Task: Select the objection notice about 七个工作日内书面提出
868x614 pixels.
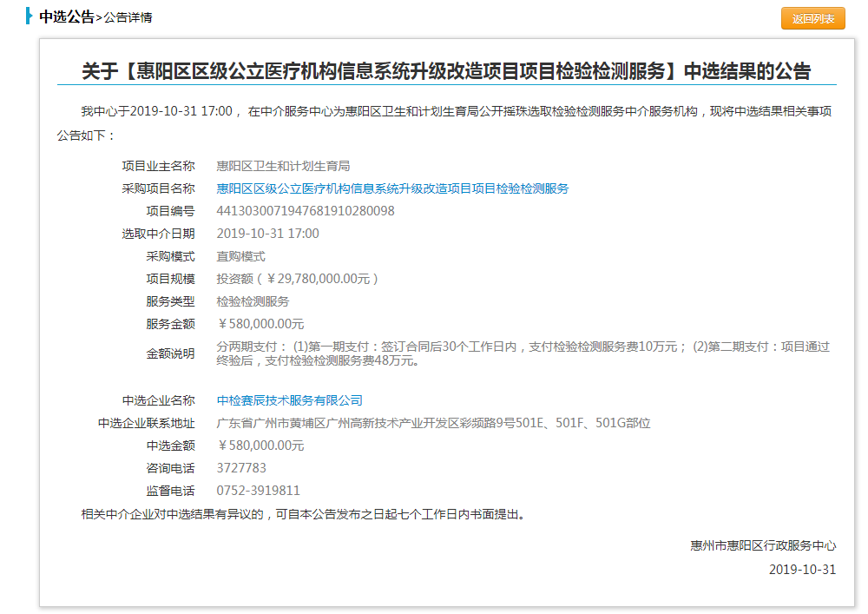Action: pos(303,514)
